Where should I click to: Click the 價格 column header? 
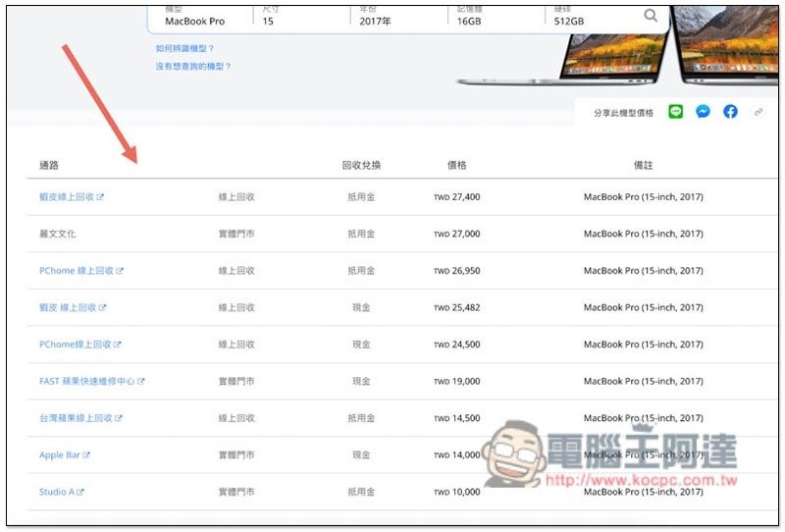(456, 165)
